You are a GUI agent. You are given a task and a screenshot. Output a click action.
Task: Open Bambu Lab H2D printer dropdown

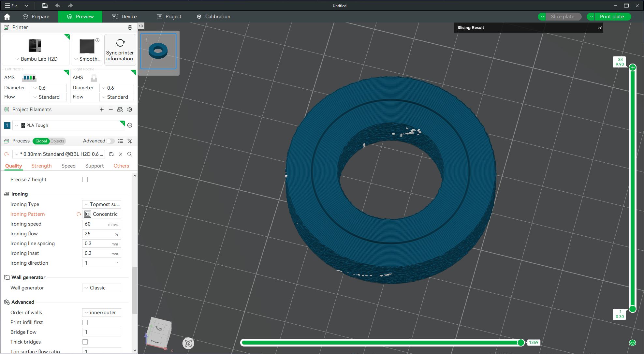point(36,59)
